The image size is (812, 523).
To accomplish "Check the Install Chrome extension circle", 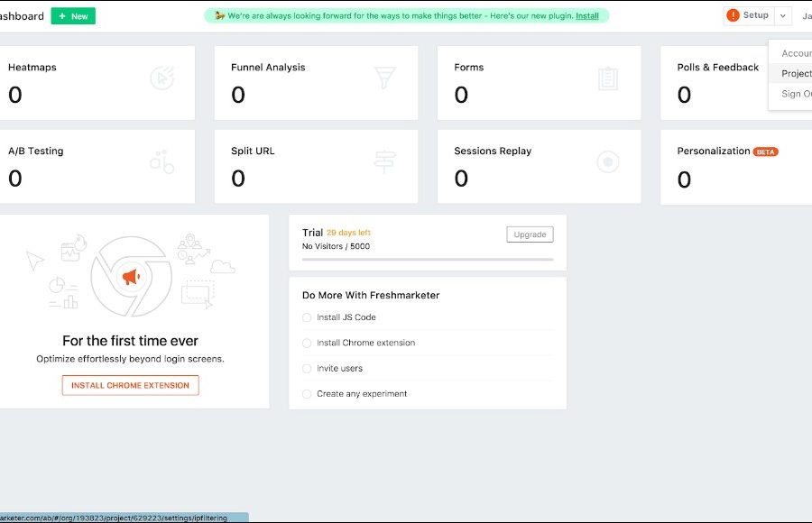I will pyautogui.click(x=307, y=343).
